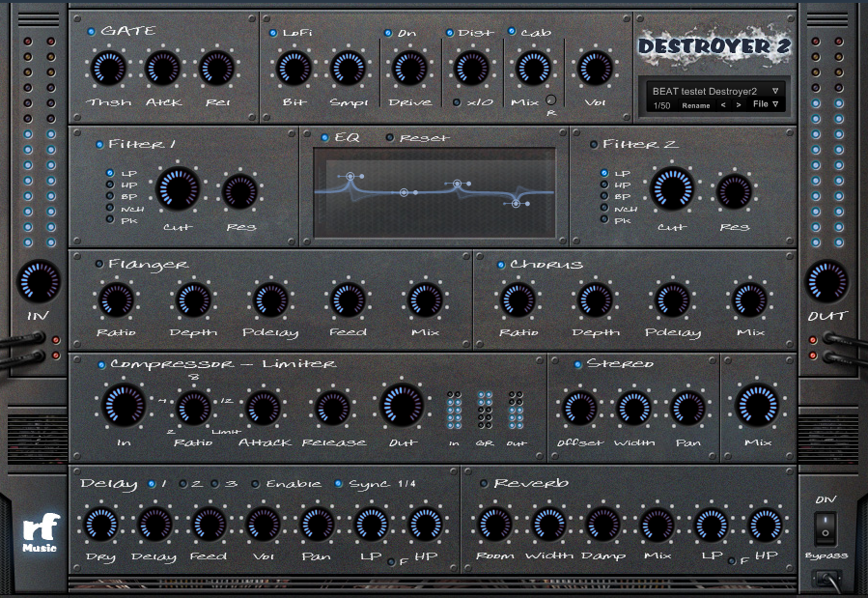Click the Stereo Width knob
Viewport: 868px width, 598px height.
tap(633, 409)
